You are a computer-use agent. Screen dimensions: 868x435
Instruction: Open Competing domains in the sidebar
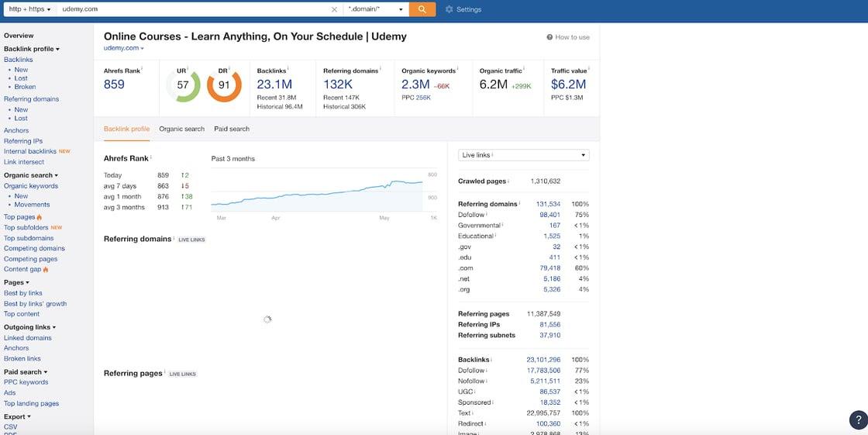pos(34,248)
